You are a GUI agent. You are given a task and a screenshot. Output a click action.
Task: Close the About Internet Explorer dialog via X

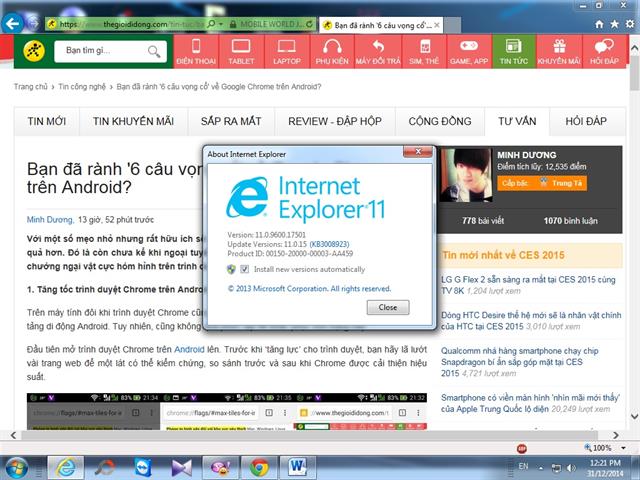coord(418,151)
